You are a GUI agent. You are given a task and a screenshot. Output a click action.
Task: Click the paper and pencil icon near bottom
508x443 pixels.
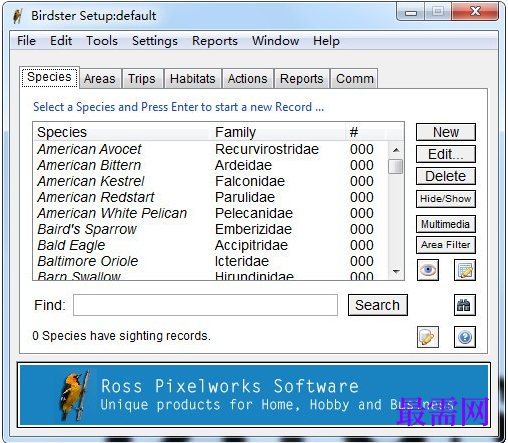point(428,337)
